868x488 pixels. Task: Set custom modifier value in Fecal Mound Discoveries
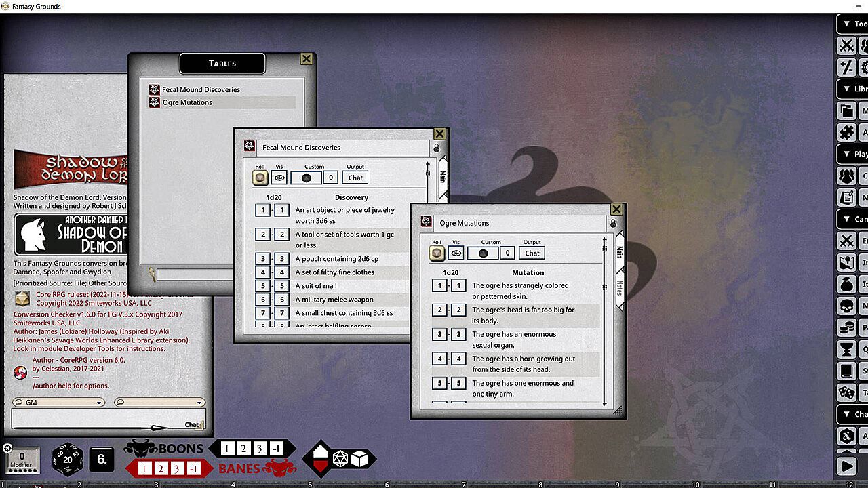point(330,178)
